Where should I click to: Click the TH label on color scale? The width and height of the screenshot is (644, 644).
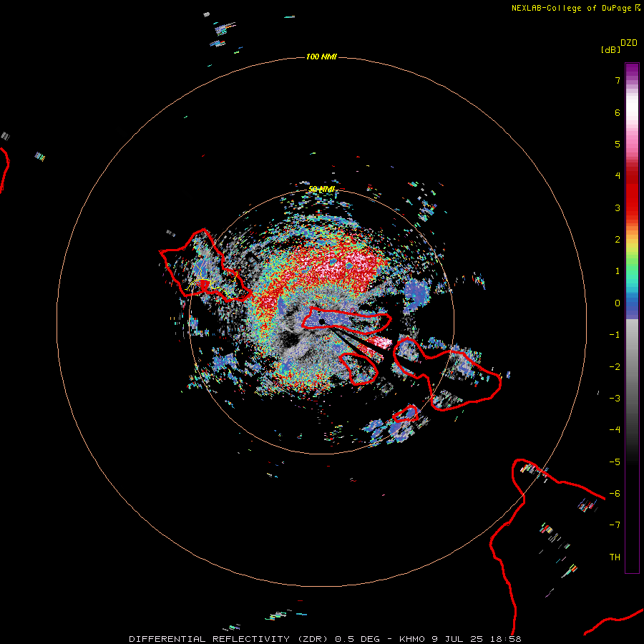coord(615,557)
